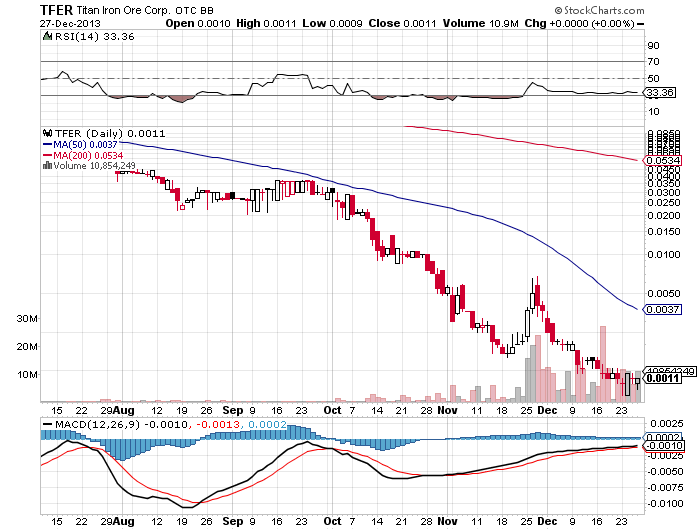Image resolution: width=700 pixels, height=530 pixels.
Task: Click the -0.0075 label on the MACD axis
Action: coord(665,488)
